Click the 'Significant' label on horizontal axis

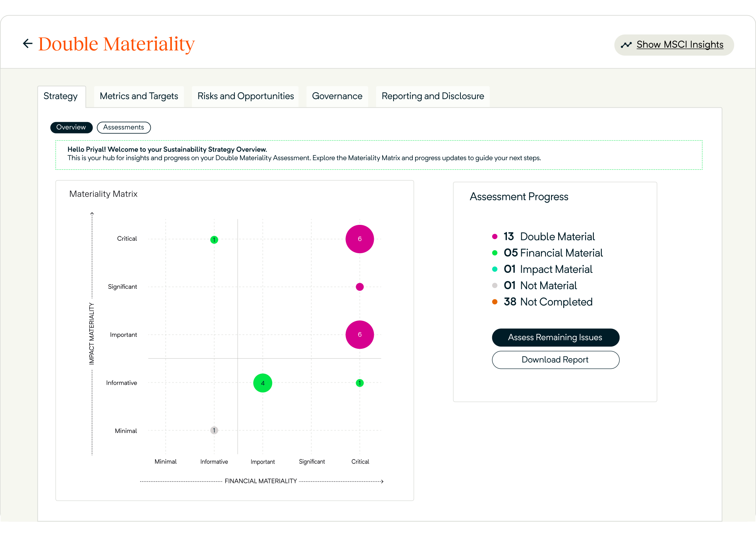click(312, 462)
